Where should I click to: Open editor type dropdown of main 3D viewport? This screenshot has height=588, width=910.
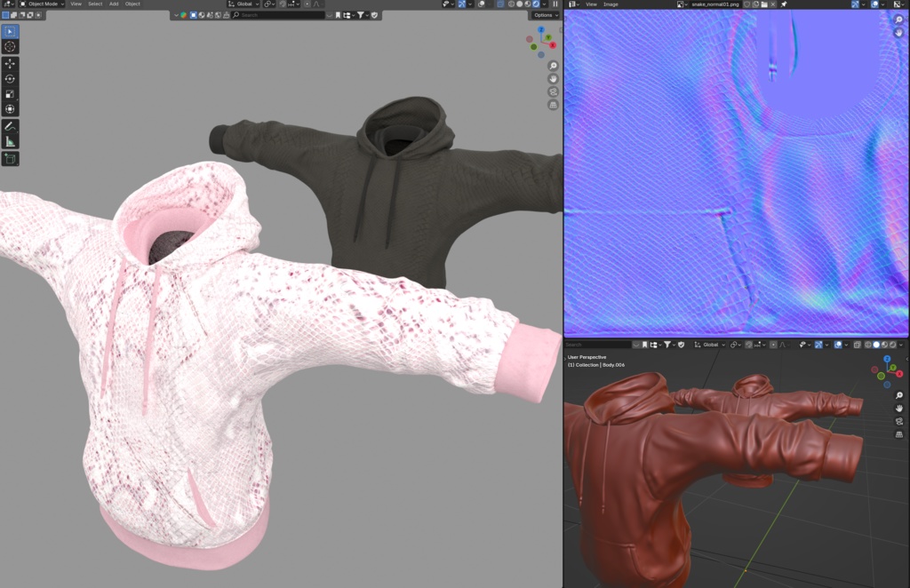(x=8, y=4)
